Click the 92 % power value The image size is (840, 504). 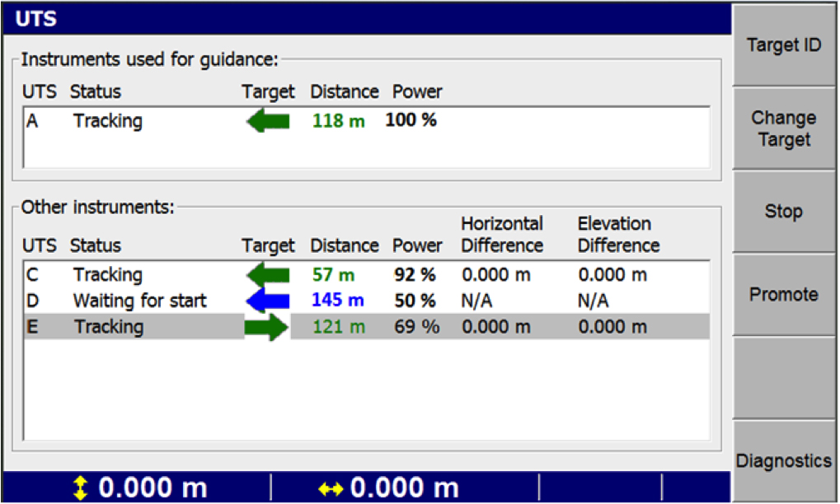[x=415, y=275]
